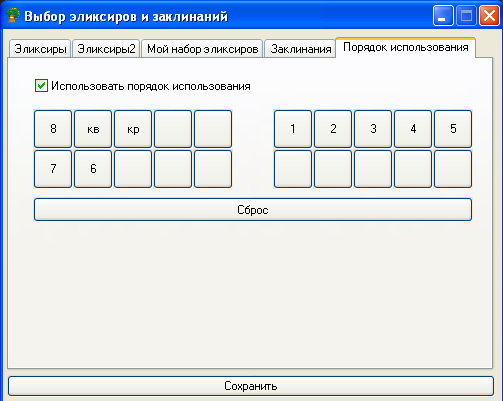Click the button labeled 6
Viewport: 503px width, 401px height.
[x=93, y=169]
